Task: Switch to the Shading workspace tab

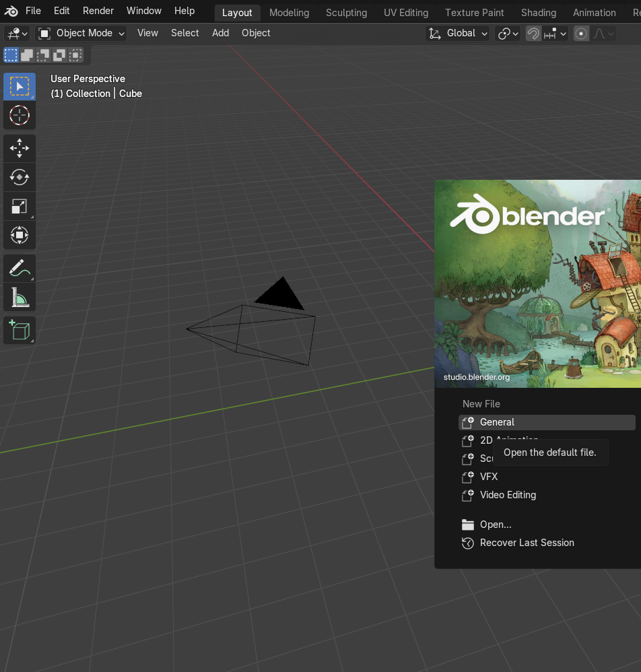Action: (x=539, y=13)
